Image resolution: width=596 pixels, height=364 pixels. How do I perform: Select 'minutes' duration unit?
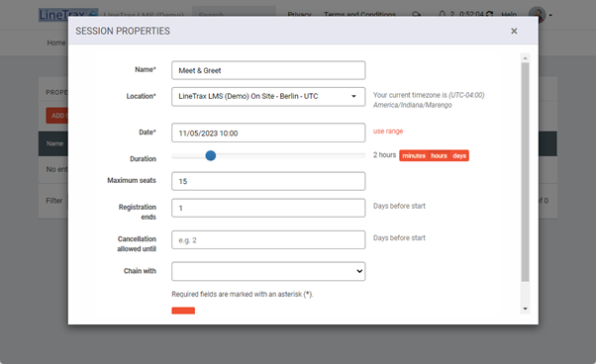414,155
